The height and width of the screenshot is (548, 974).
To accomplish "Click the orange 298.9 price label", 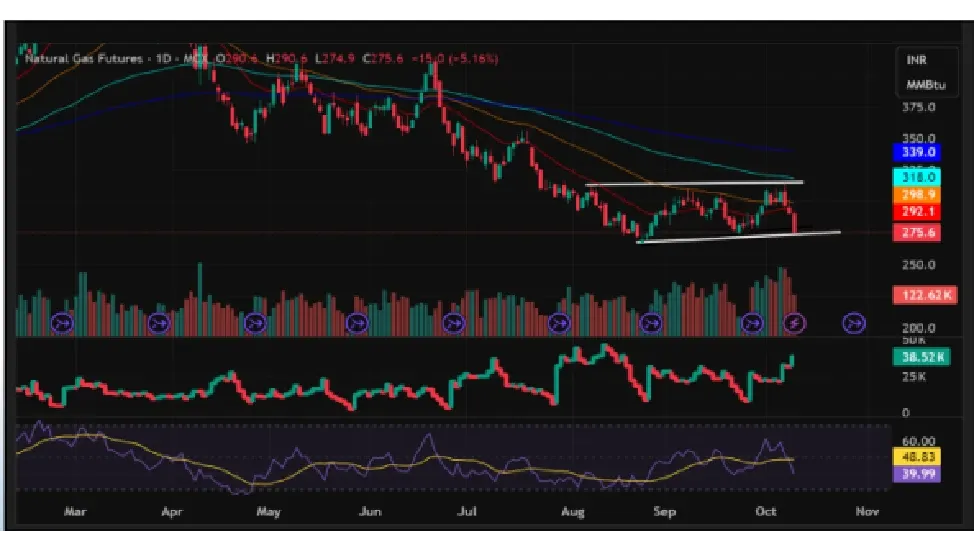I will tap(917, 194).
